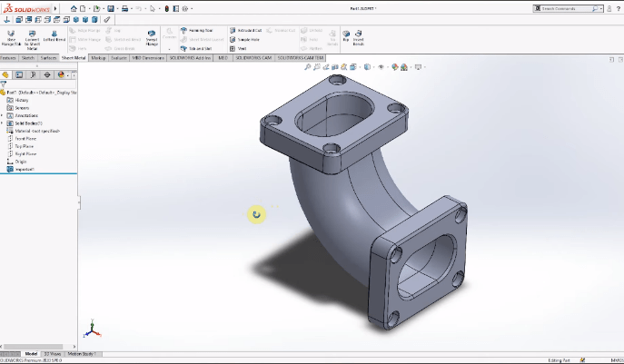The height and width of the screenshot is (364, 624).
Task: Click the Rebuild traffic light icon
Action: coord(167,8)
